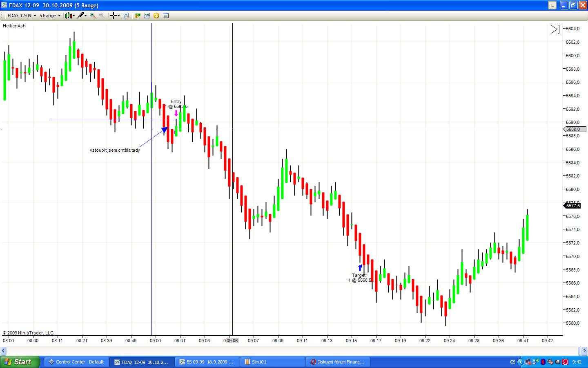
Task: Open the drawing tools pen menu
Action: 80,16
